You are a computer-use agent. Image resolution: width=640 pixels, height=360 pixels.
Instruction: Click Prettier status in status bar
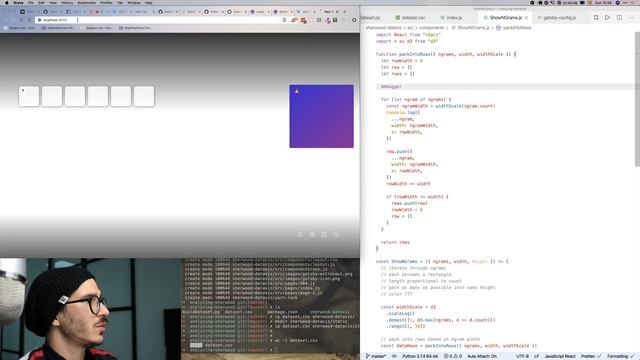pos(591,356)
